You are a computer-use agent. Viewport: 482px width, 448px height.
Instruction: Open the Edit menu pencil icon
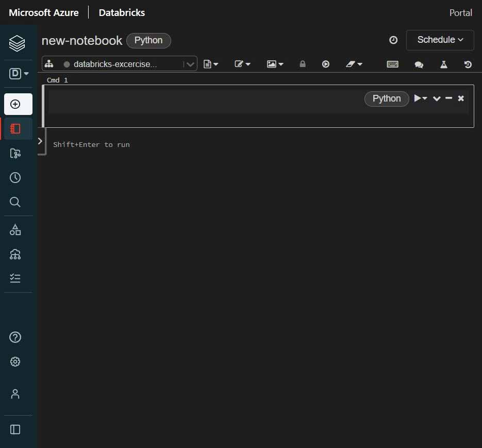242,64
